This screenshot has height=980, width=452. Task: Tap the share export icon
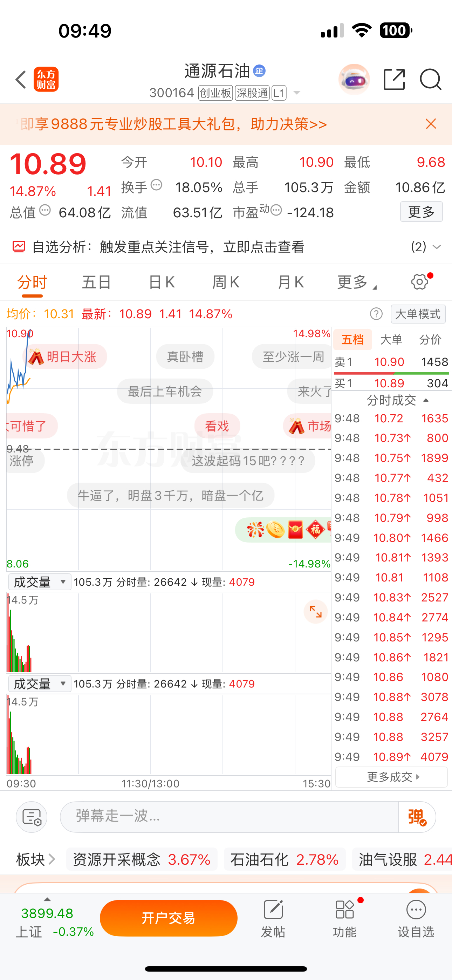tap(394, 80)
